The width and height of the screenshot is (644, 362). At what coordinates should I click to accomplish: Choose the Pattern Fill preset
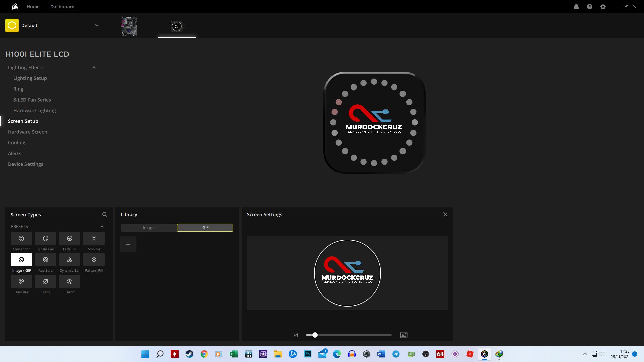(x=94, y=260)
